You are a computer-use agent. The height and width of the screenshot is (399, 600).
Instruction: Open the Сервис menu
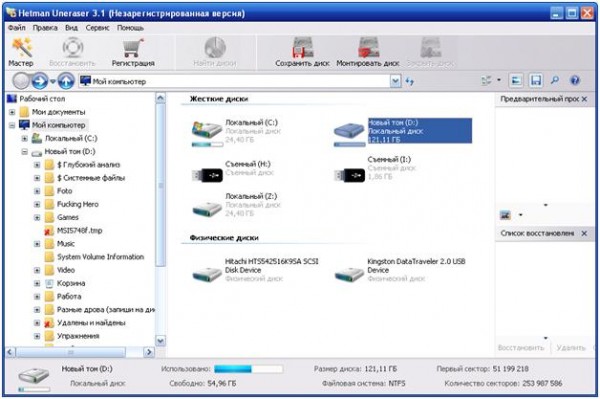click(x=97, y=28)
